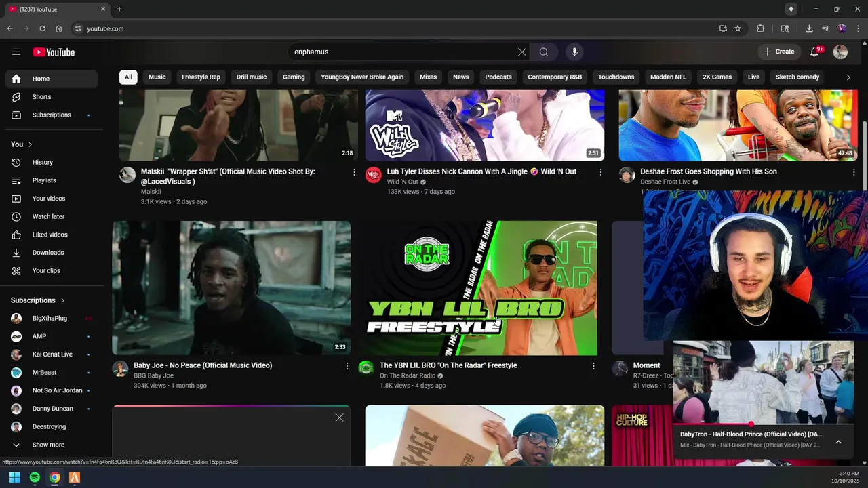The height and width of the screenshot is (488, 868).
Task: Select YoungBoy Never Broke Again chip
Action: coord(362,77)
